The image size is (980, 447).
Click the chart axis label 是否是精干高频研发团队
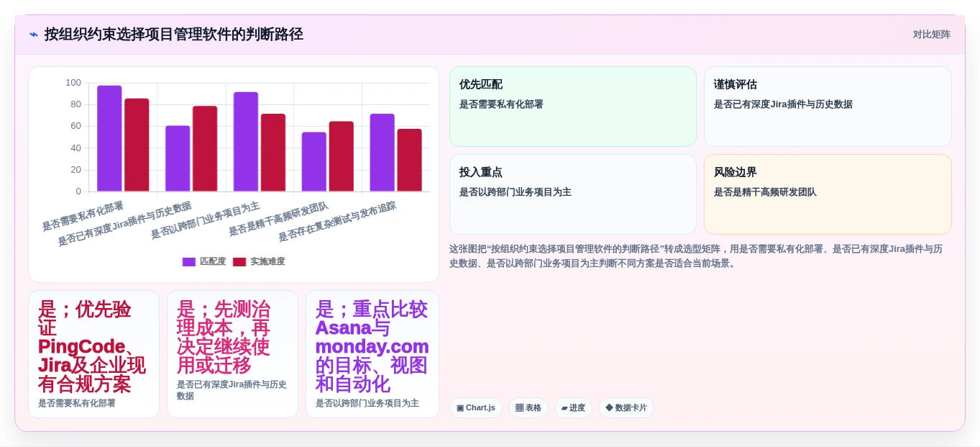coord(279,219)
